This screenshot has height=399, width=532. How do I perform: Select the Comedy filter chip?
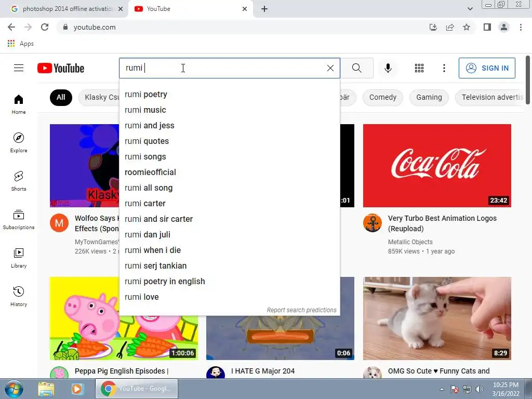click(383, 97)
